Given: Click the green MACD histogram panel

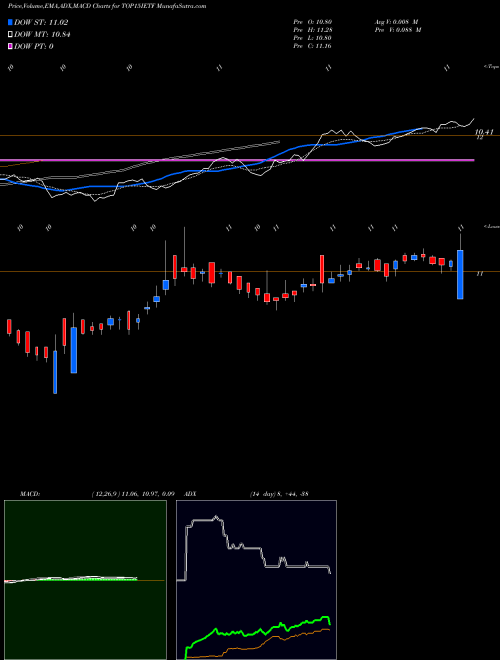Looking at the screenshot, I should [85, 580].
